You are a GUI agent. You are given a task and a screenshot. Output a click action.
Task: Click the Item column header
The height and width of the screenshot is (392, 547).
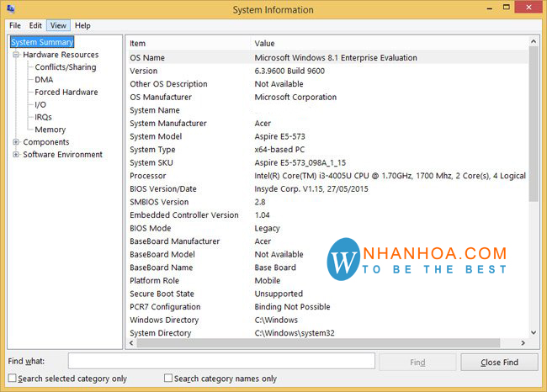(137, 44)
